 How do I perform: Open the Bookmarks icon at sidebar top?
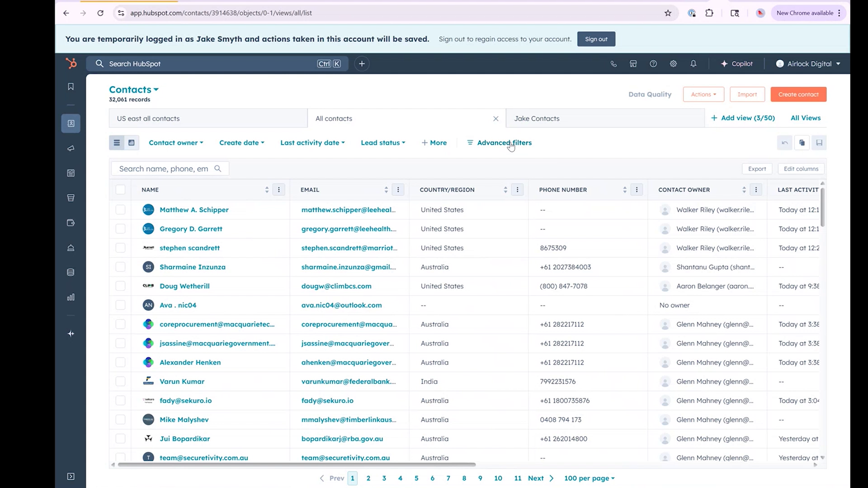(71, 86)
